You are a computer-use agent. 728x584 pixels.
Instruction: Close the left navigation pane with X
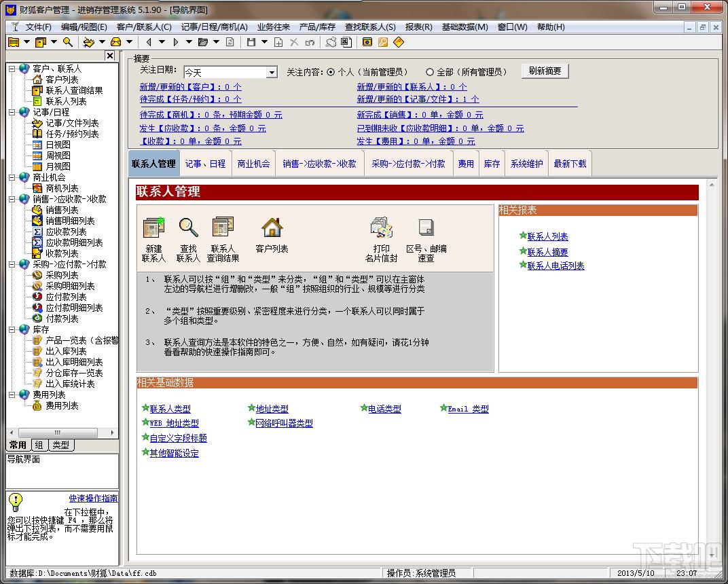(x=109, y=56)
